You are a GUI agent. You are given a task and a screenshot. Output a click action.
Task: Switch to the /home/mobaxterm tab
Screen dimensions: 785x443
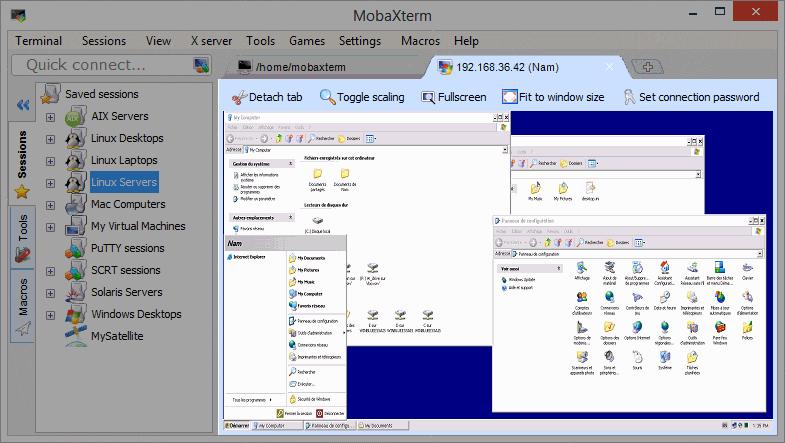click(320, 67)
